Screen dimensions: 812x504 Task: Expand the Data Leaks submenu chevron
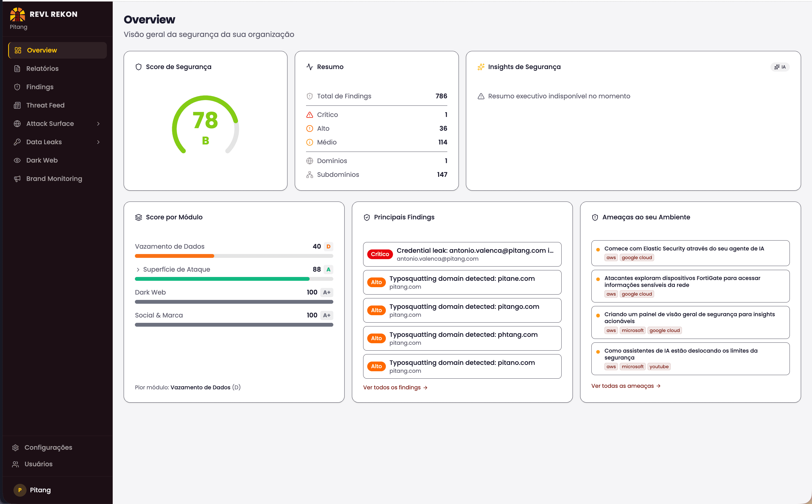pyautogui.click(x=98, y=142)
